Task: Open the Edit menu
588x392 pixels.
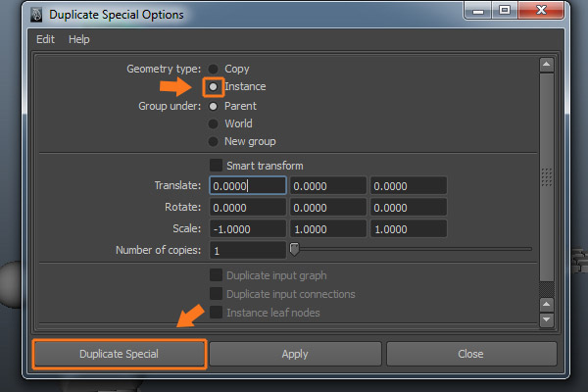Action: [45, 39]
